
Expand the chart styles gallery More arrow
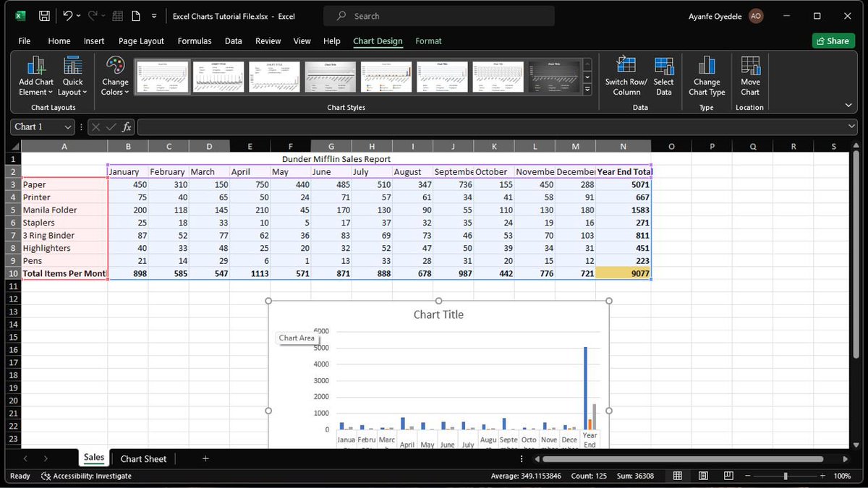click(587, 89)
